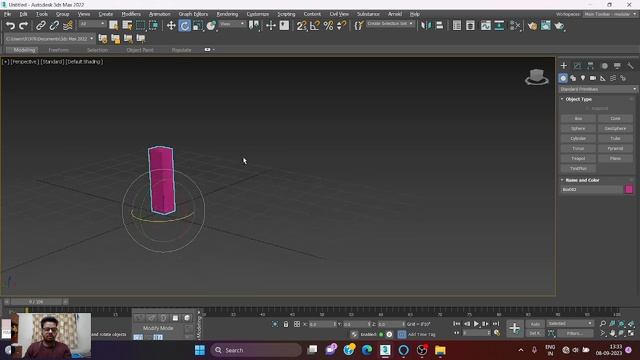Click Bind to Space Warp icon
Image resolution: width=640 pixels, height=360 pixels.
pyautogui.click(x=68, y=26)
